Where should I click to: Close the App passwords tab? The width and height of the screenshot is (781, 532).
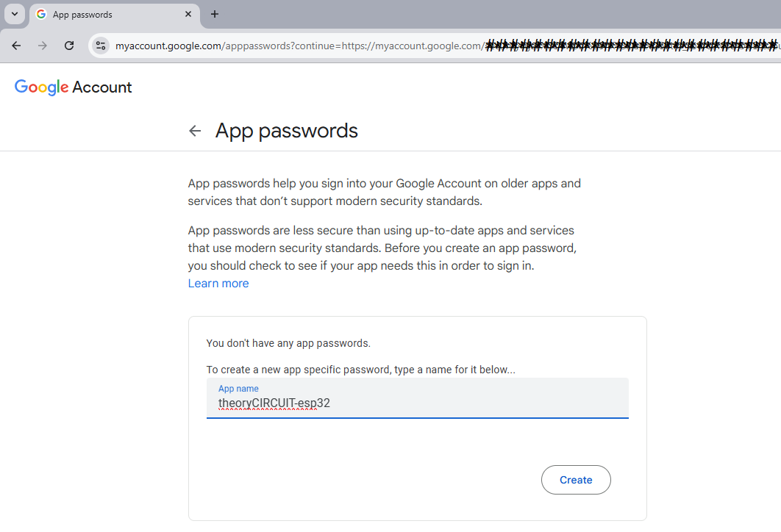(189, 14)
